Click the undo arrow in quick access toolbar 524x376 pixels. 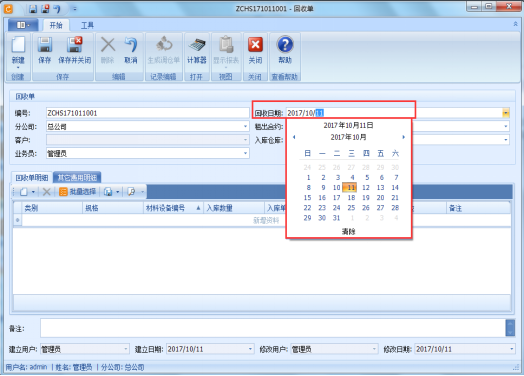point(57,9)
